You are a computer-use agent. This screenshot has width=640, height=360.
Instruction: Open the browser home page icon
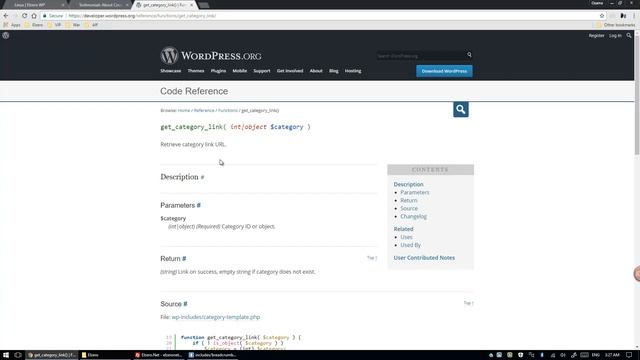(x=34, y=16)
